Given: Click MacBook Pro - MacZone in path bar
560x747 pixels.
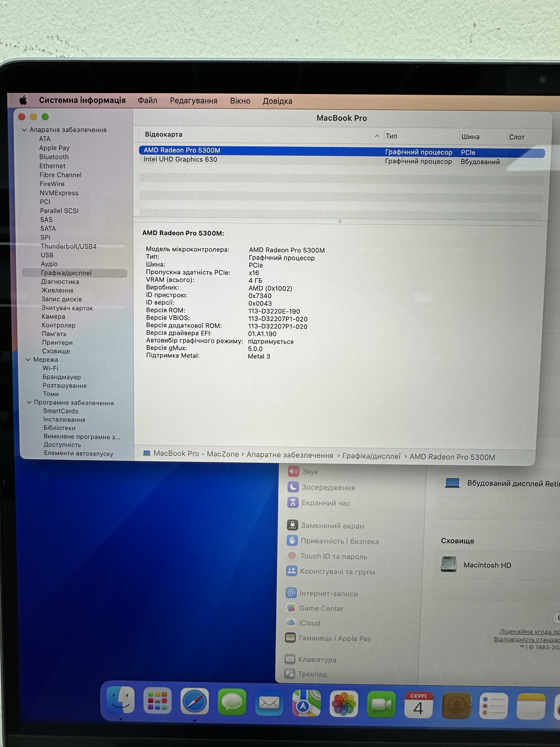Looking at the screenshot, I should point(196,453).
